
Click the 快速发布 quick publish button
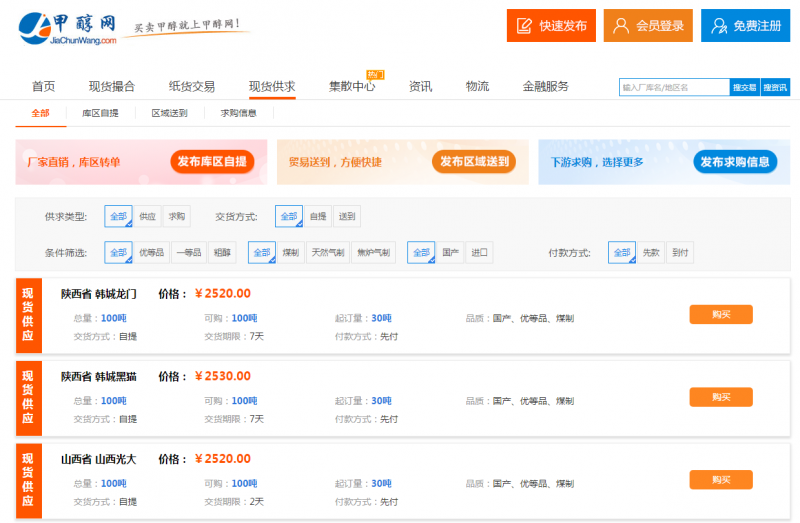click(551, 26)
